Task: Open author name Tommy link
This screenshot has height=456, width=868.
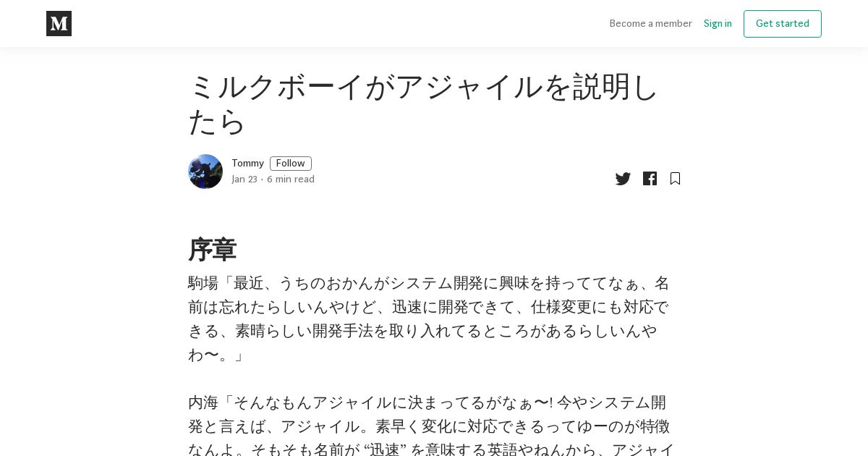Action: point(247,164)
